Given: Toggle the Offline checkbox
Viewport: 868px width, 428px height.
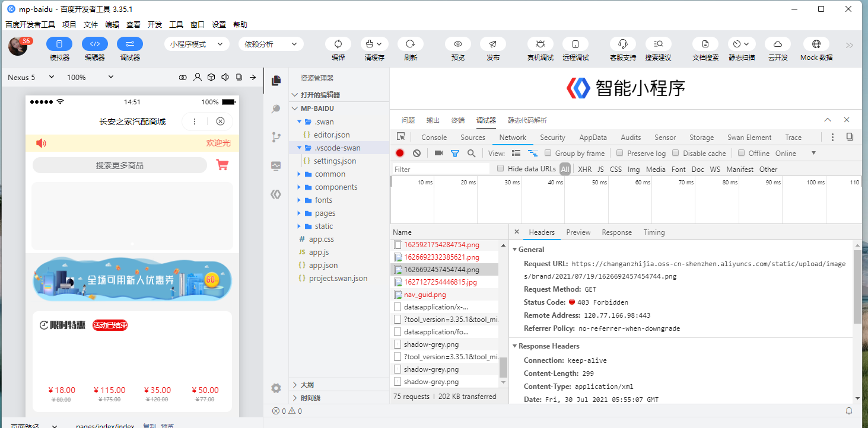Looking at the screenshot, I should [x=741, y=153].
